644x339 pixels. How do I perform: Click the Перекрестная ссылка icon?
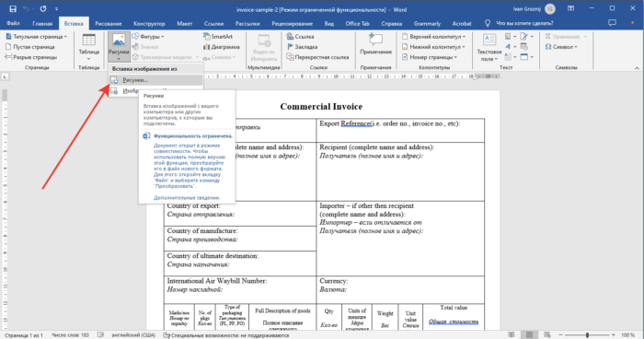click(x=290, y=57)
